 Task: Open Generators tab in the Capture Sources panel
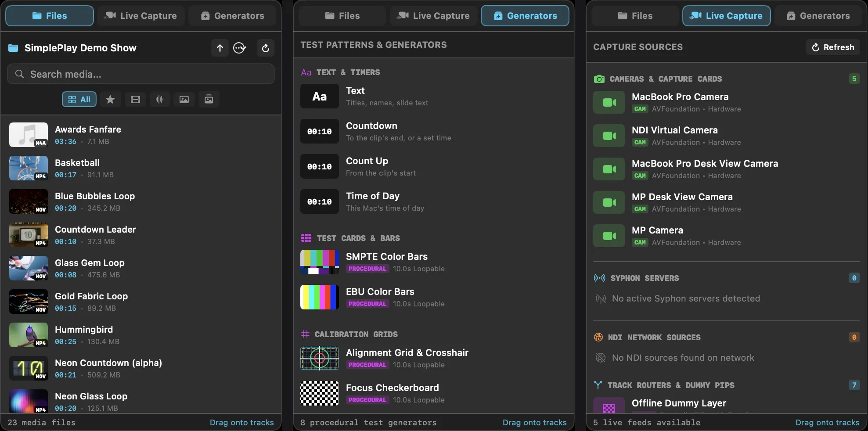coord(818,16)
